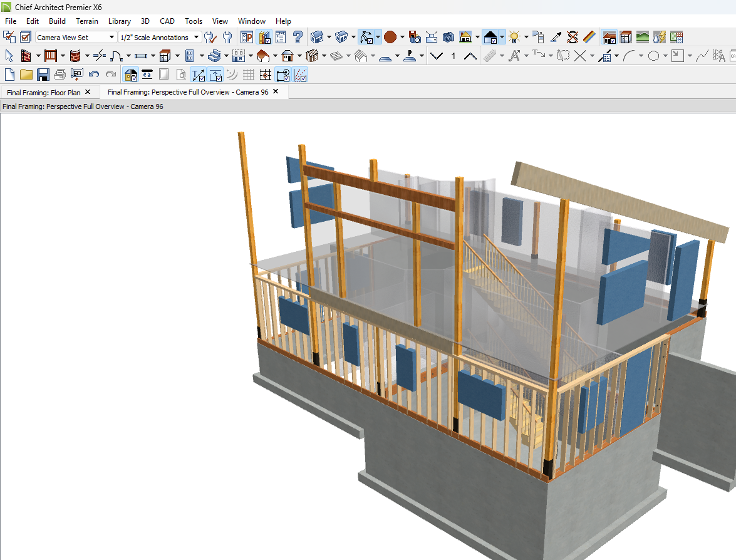The height and width of the screenshot is (560, 736).
Task: Click the blue Save floppy disk icon
Action: point(43,75)
